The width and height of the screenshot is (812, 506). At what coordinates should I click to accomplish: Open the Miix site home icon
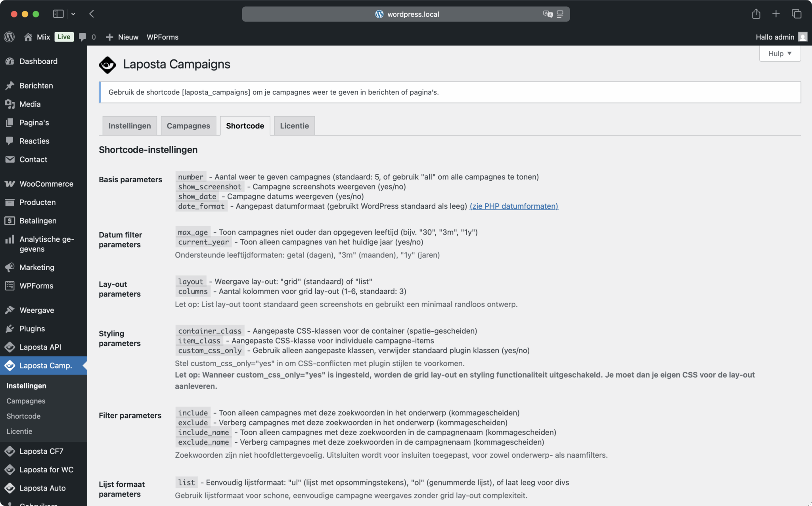(x=28, y=37)
